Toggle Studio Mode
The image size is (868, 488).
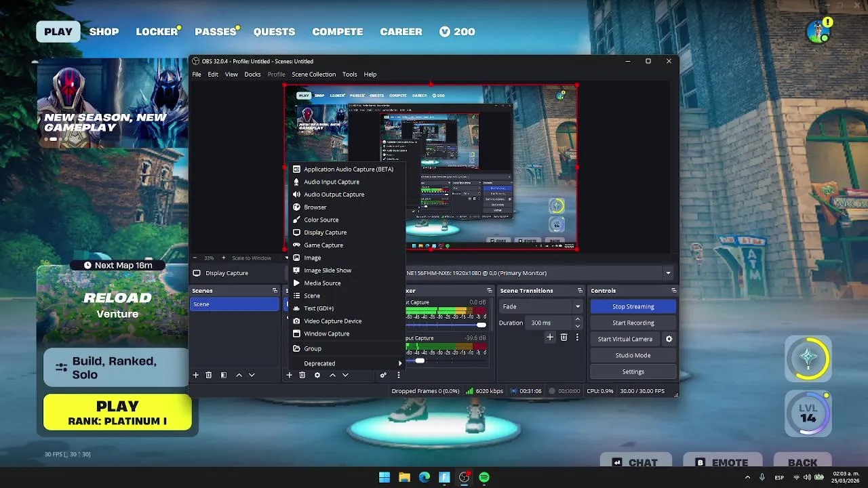coord(633,355)
